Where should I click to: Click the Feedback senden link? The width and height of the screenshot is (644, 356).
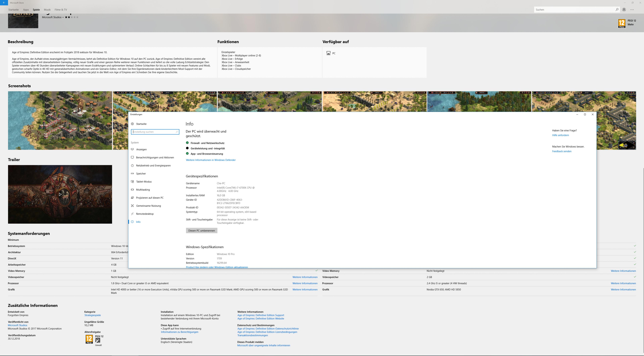point(561,151)
